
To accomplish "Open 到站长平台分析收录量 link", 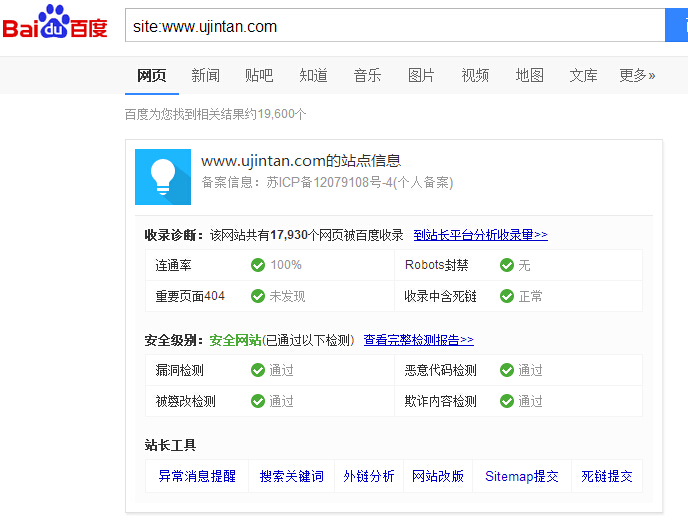I will click(x=480, y=235).
